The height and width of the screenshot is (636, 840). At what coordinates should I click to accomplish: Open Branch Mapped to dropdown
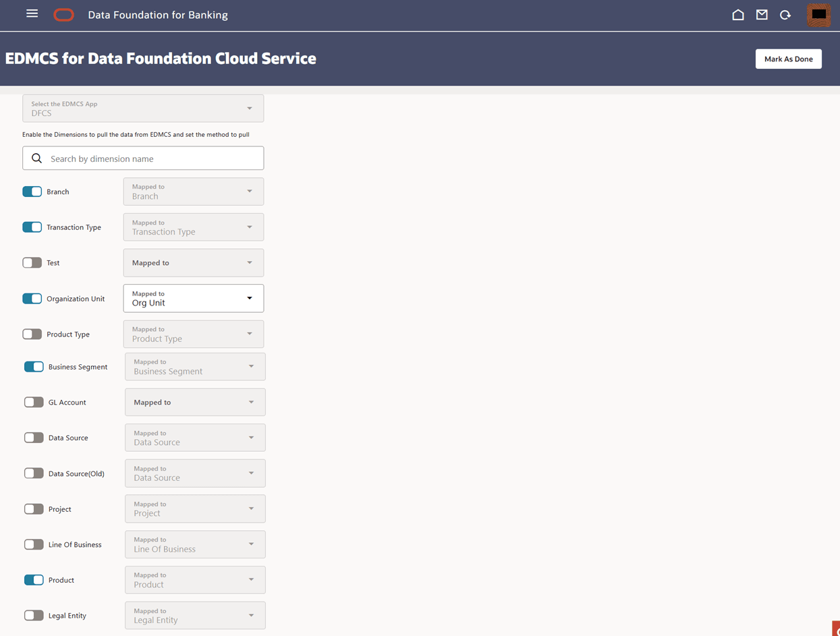click(x=194, y=192)
